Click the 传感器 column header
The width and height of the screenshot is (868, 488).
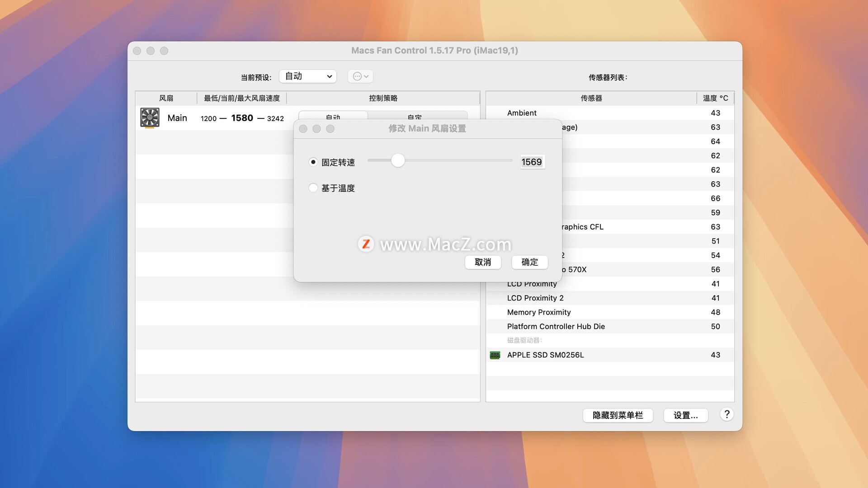591,98
